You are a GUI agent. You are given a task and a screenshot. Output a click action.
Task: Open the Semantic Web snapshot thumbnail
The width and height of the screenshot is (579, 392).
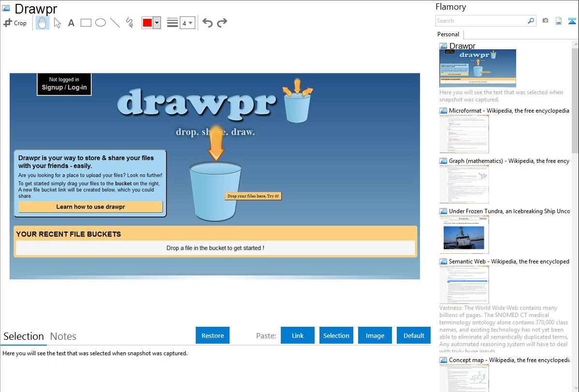pos(464,285)
